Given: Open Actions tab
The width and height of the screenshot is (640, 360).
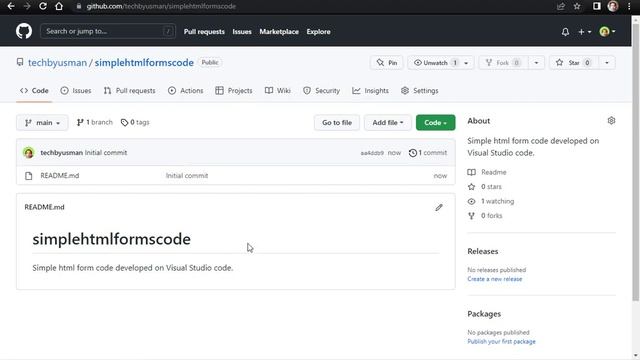Looking at the screenshot, I should [185, 91].
